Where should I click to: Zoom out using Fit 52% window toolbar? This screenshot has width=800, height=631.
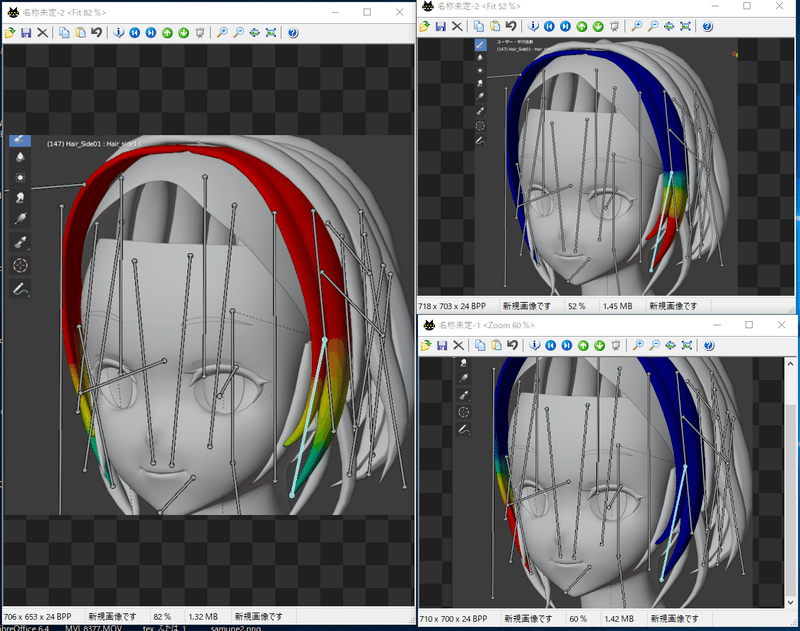(x=653, y=27)
